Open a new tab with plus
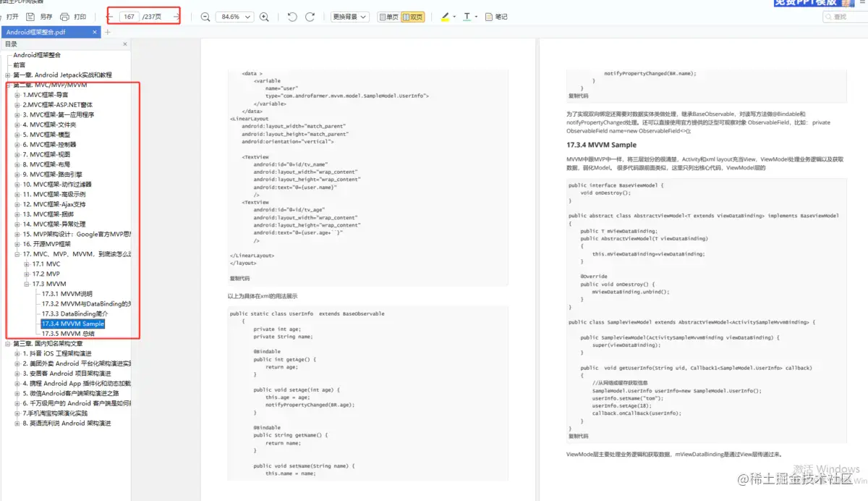 tap(108, 33)
